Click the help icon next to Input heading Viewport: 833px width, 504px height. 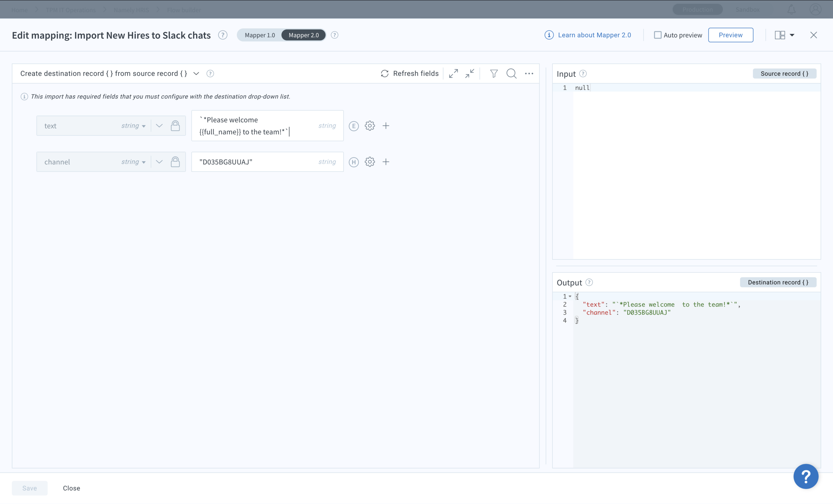coord(583,74)
